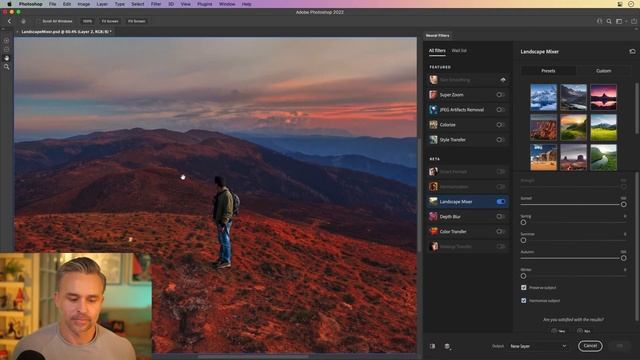Click the Share icon at top right
The image size is (640, 360).
pyautogui.click(x=634, y=21)
